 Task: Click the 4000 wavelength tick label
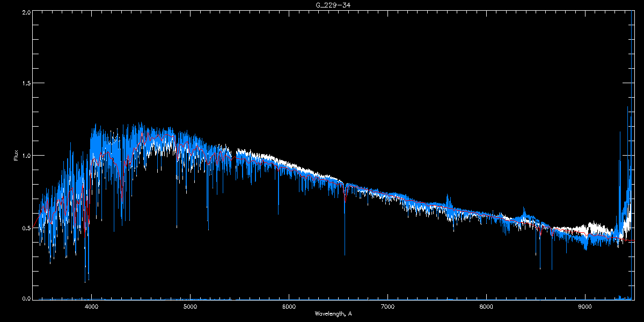tap(91, 307)
